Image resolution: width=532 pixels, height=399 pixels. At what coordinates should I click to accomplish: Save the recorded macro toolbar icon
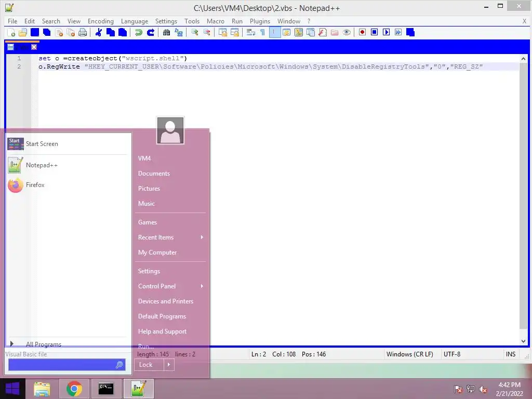[x=410, y=32]
